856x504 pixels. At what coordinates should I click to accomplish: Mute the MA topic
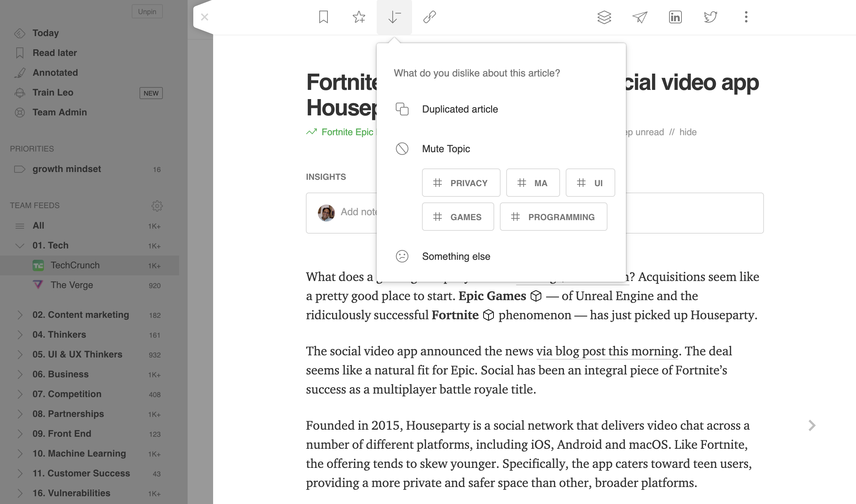click(x=533, y=183)
